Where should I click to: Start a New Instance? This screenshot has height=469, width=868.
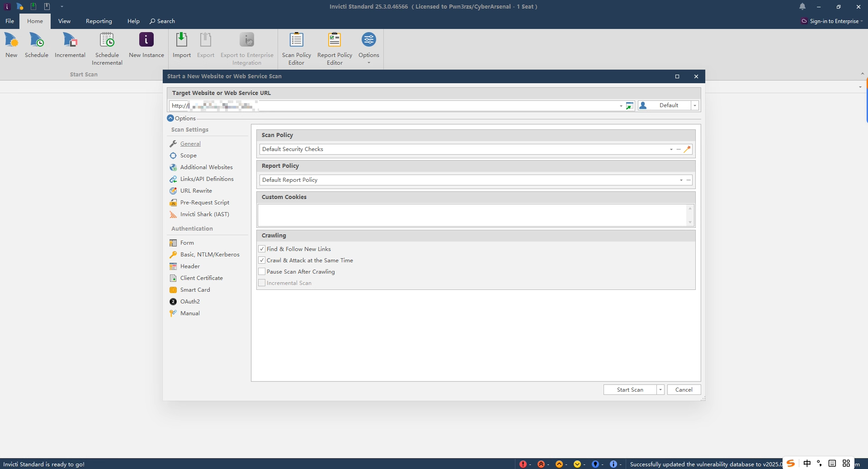[146, 45]
